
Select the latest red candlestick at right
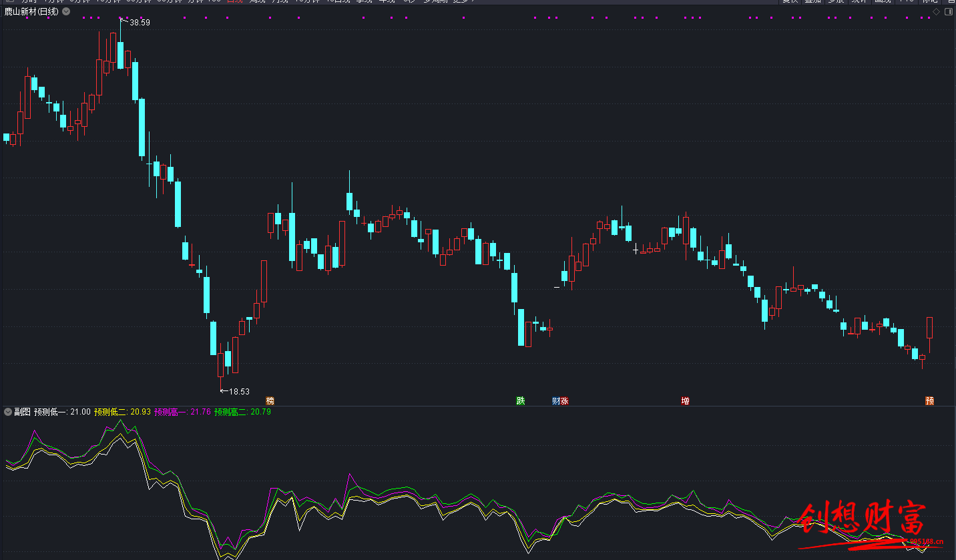pos(929,335)
